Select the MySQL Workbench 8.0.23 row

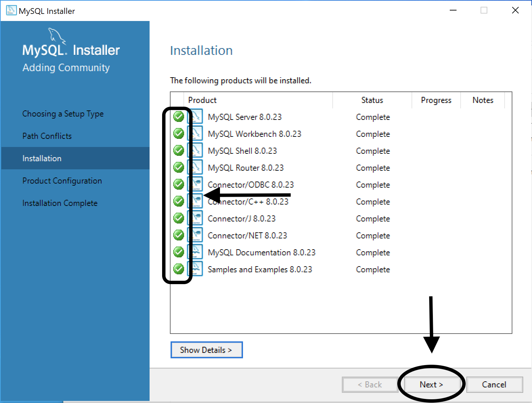click(341, 134)
